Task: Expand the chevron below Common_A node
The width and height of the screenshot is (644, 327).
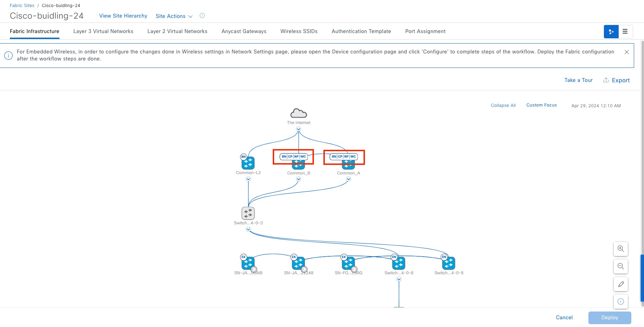Action: tap(348, 179)
